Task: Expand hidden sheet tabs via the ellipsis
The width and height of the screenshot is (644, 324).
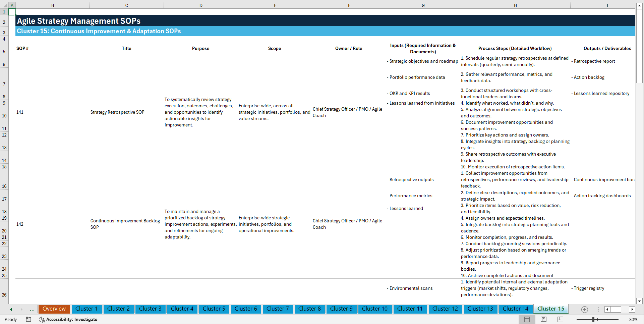Action: coord(32,309)
